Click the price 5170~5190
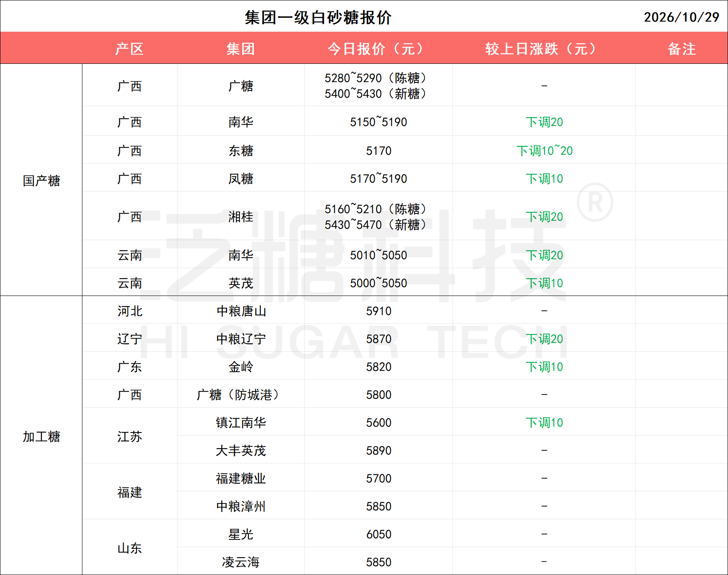 (378, 178)
